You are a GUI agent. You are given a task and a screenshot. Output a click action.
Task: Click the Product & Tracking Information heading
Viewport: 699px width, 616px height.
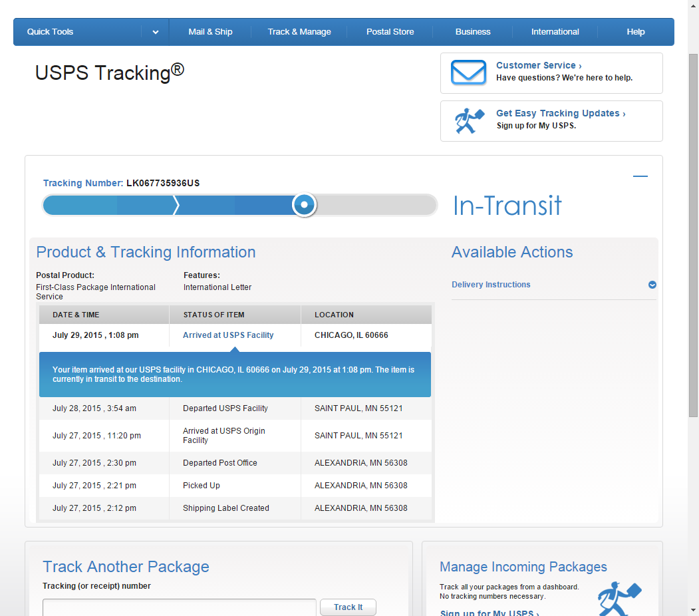146,252
